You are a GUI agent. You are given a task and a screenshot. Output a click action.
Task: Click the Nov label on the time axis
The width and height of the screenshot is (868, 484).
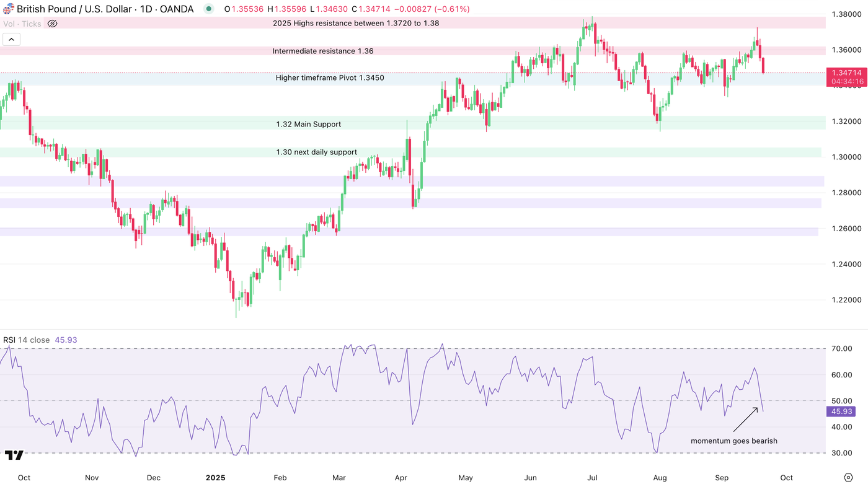click(92, 478)
